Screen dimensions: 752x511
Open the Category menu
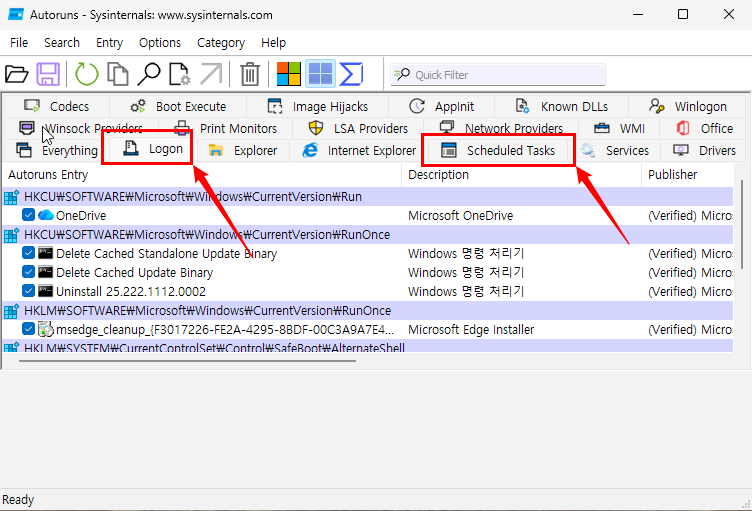point(221,43)
